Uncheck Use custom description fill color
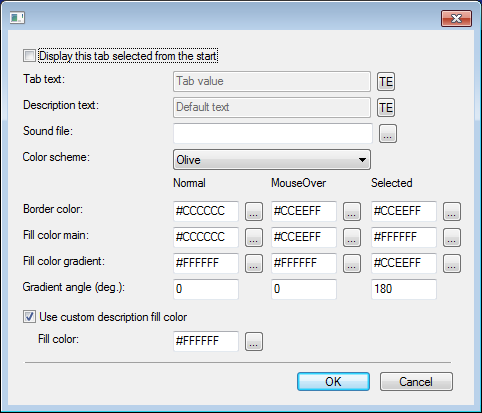The image size is (482, 413). [29, 316]
